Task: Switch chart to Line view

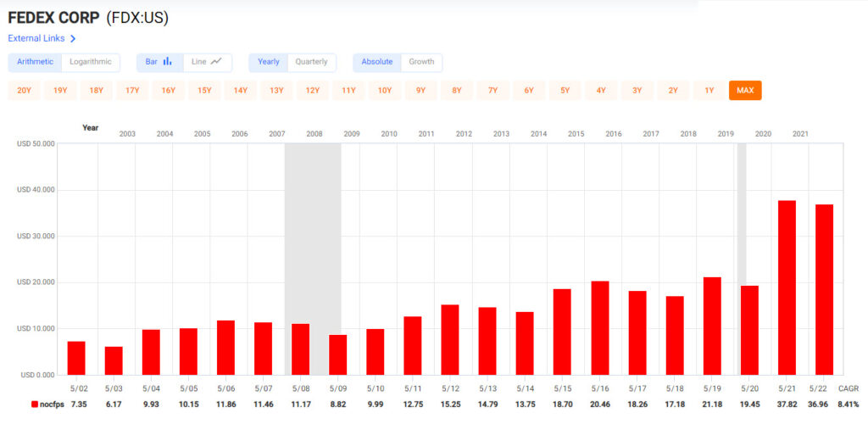Action: (x=207, y=62)
